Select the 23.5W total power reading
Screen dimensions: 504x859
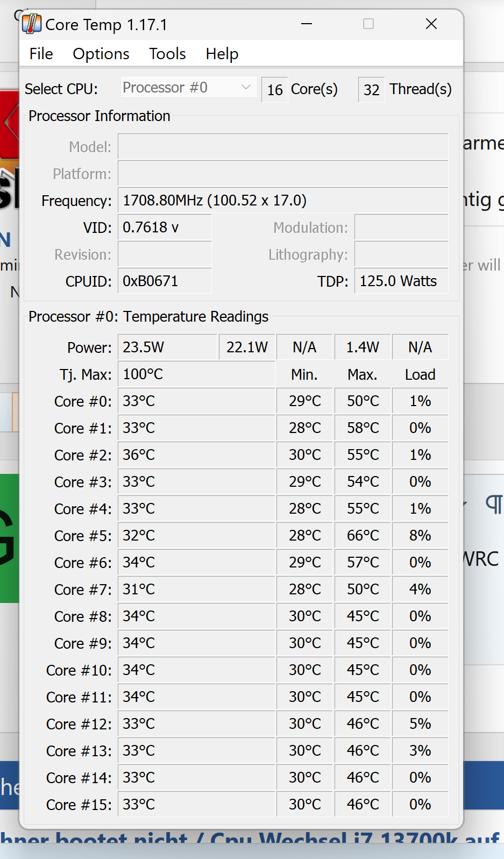(x=168, y=347)
